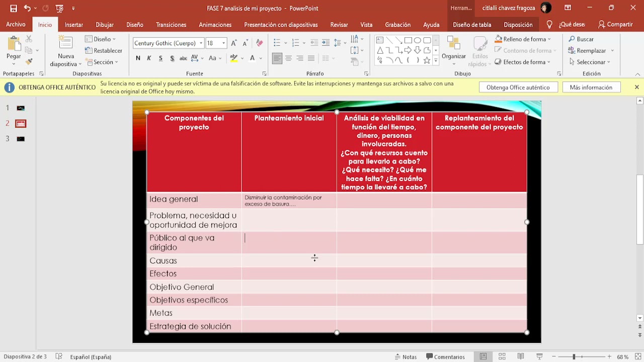Adjust the zoom slider in the status bar

[x=574, y=356]
